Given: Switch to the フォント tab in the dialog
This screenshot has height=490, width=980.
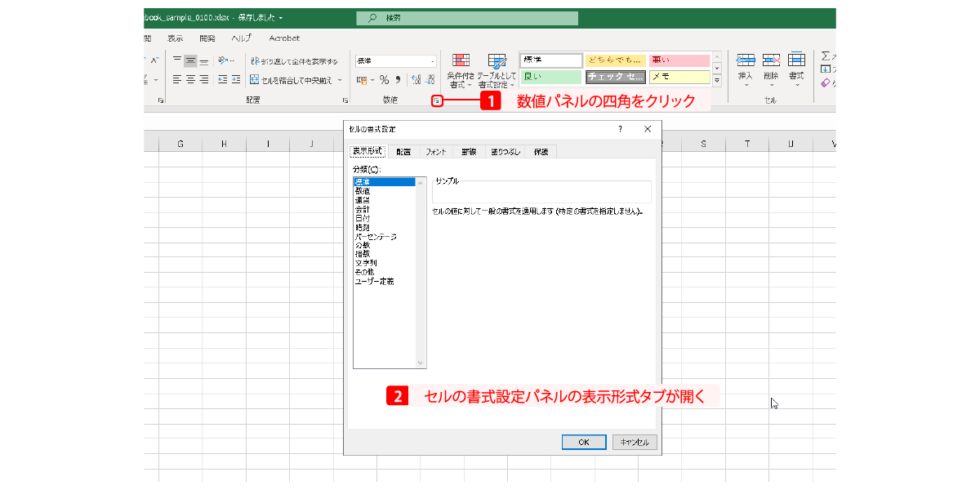Looking at the screenshot, I should tap(435, 152).
